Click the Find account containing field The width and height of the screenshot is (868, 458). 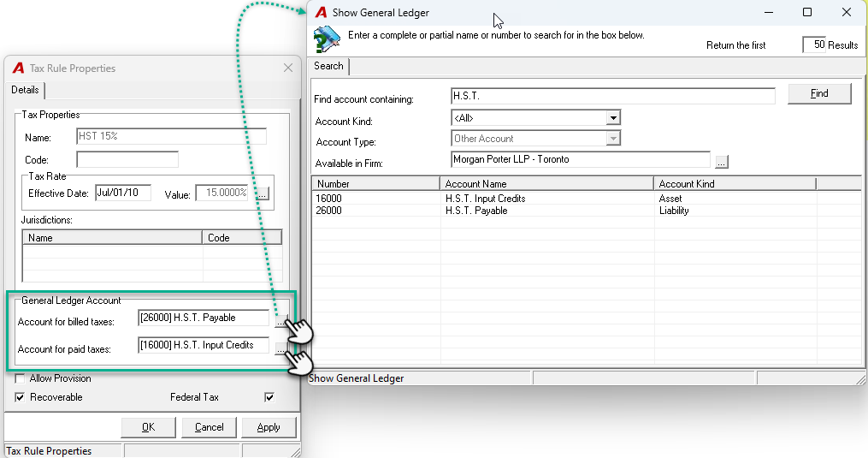click(x=613, y=96)
